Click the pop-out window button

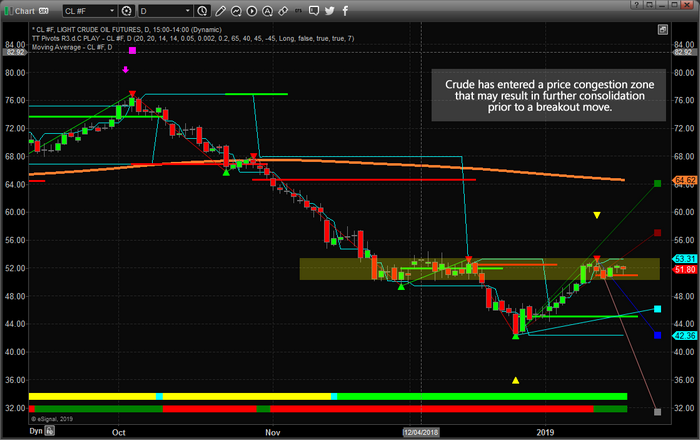click(651, 11)
